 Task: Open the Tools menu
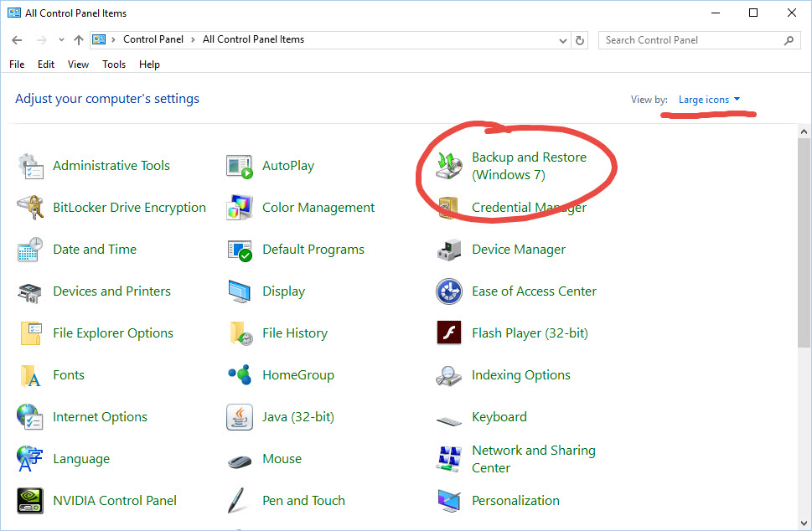114,64
